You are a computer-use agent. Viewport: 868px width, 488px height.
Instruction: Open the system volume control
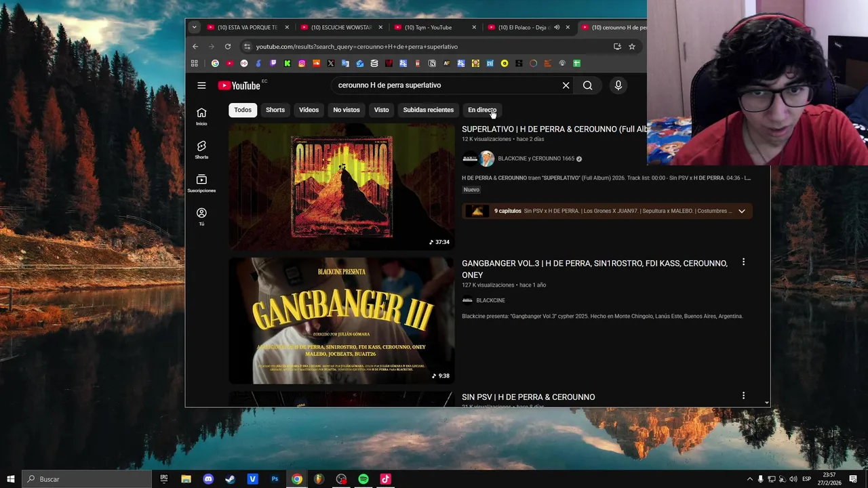(x=793, y=479)
